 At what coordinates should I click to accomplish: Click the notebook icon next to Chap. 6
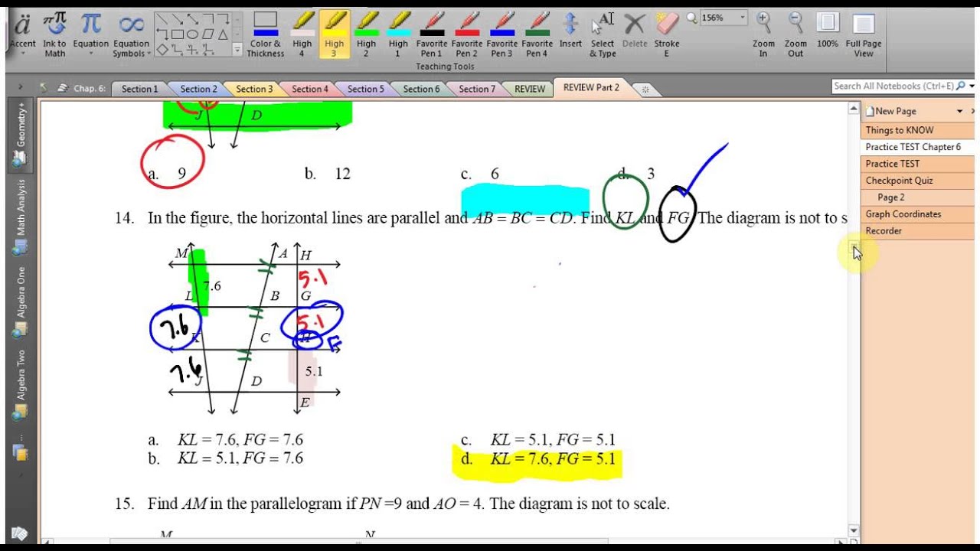click(x=62, y=89)
